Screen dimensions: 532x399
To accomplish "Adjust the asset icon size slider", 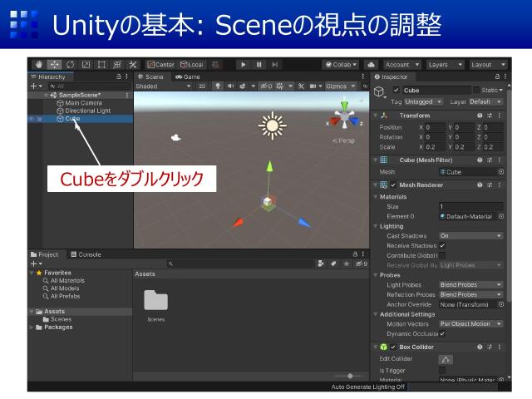I will coord(349,377).
